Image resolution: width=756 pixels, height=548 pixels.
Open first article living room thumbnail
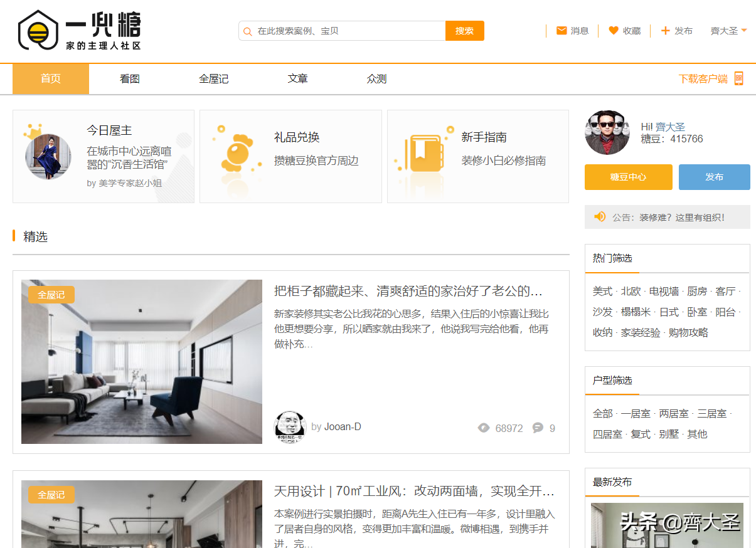click(x=142, y=362)
